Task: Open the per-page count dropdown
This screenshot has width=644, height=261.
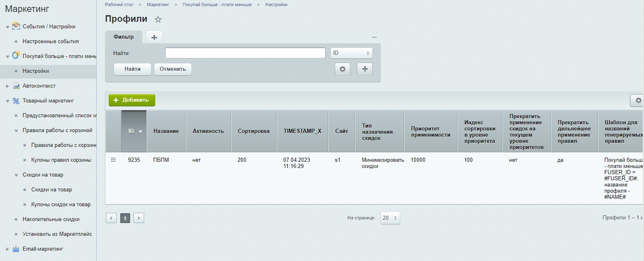Action: click(x=390, y=218)
